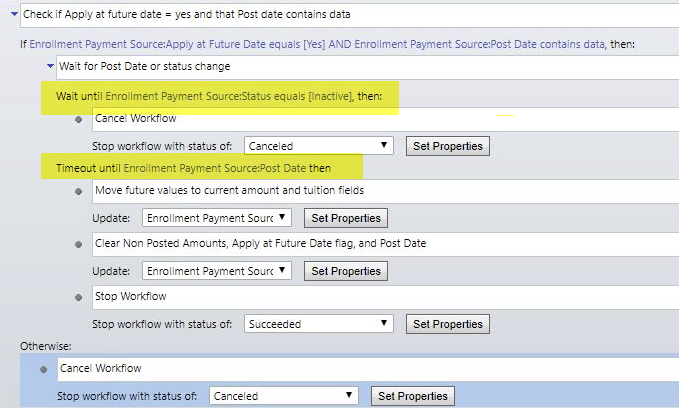Select bullet of 'Clear Non Posted Amounts' step

point(79,244)
